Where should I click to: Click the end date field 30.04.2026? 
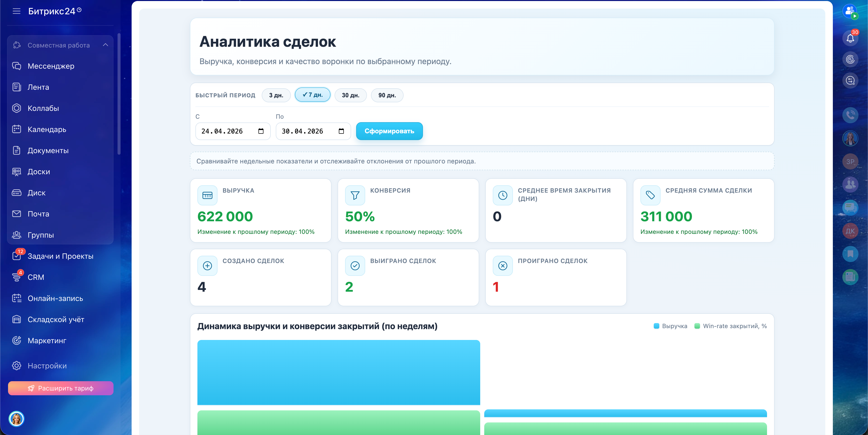[313, 131]
